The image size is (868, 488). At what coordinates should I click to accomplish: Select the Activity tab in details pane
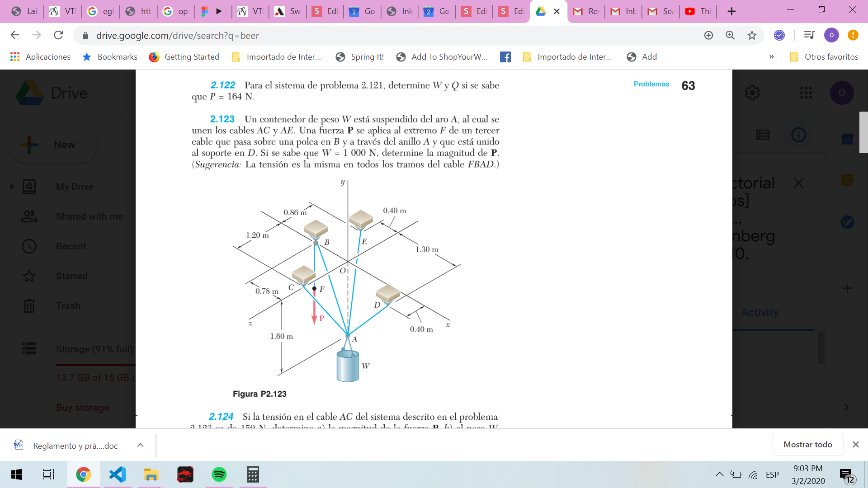tap(759, 312)
